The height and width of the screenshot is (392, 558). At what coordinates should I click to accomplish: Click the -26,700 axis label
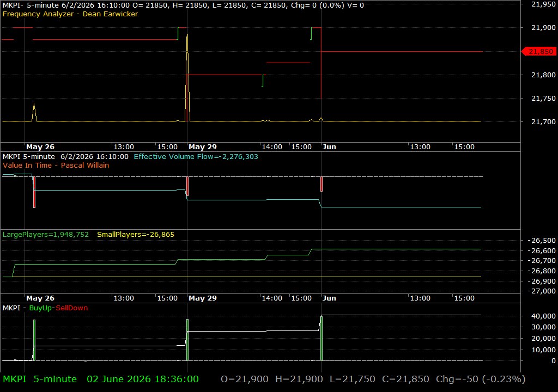tap(542, 261)
